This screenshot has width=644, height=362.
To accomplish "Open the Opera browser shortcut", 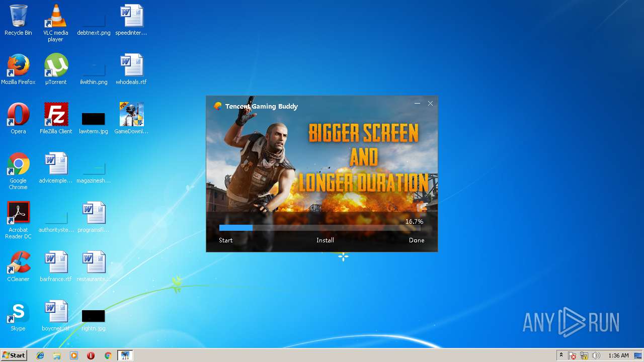I will [18, 119].
